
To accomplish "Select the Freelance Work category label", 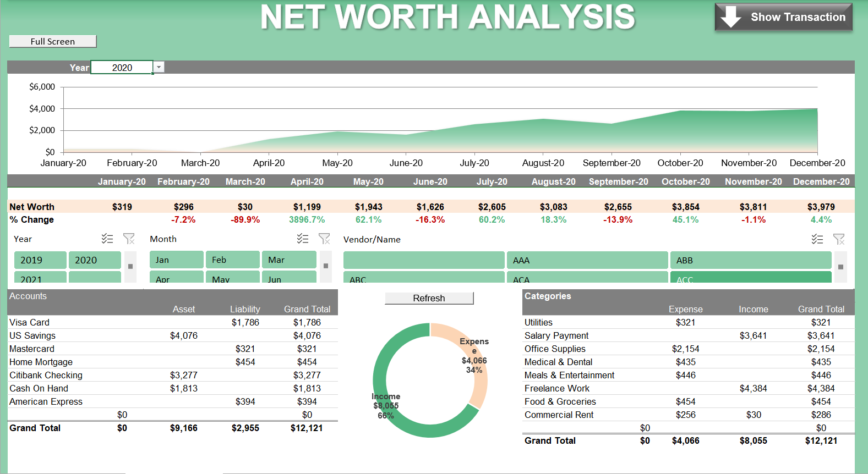I will [x=556, y=388].
